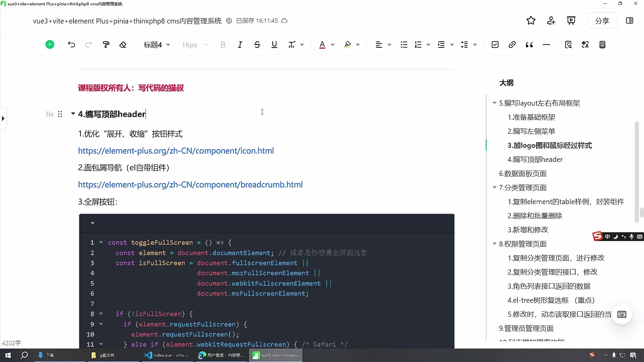Insert a horizontal divider line
This screenshot has height=362, width=644.
click(x=546, y=45)
